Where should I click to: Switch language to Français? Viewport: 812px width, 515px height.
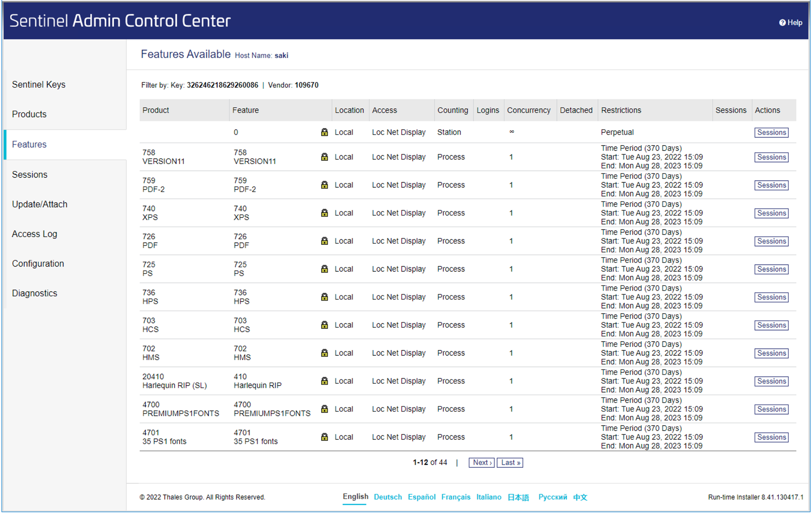point(456,497)
